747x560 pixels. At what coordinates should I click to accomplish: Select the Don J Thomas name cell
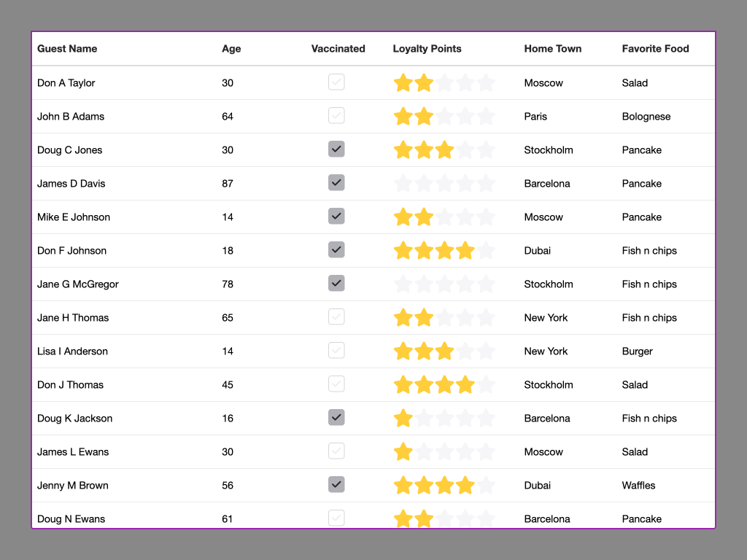[x=71, y=385]
